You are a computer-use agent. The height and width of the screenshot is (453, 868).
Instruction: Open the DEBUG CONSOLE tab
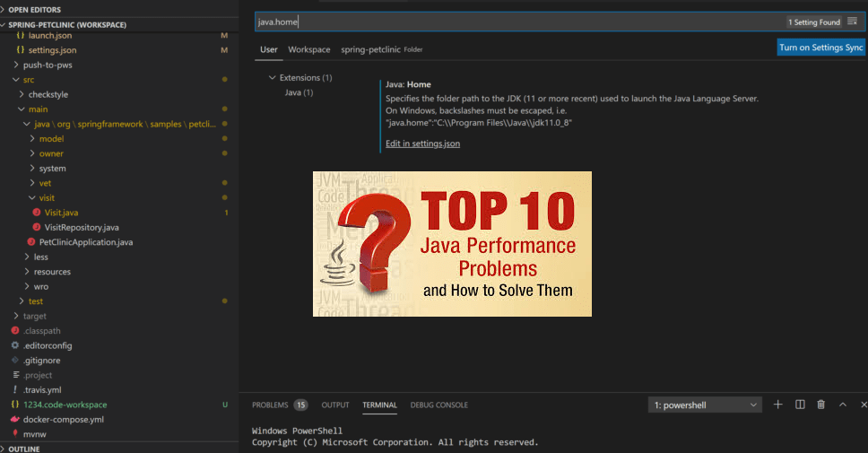[x=439, y=405]
